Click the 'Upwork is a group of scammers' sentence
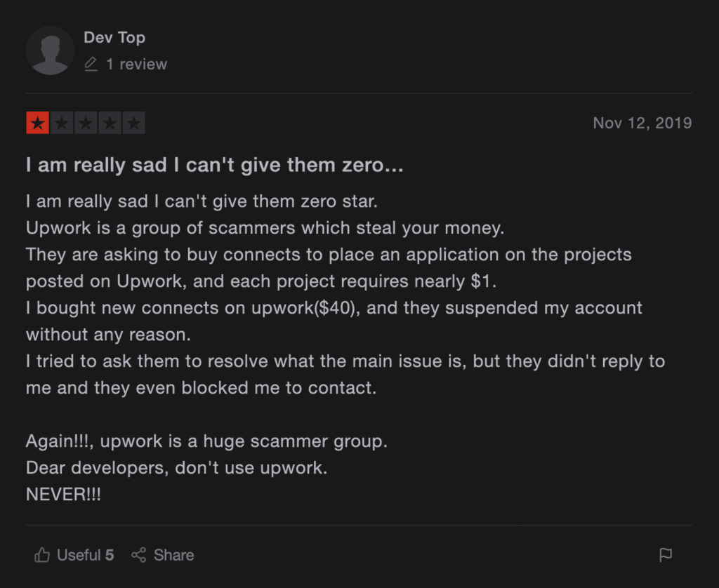 (265, 228)
